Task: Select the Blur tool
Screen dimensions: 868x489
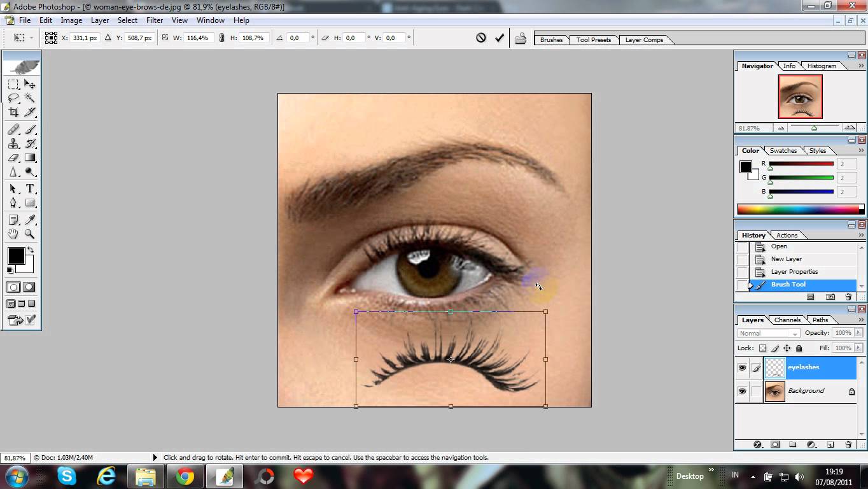Action: pos(13,172)
